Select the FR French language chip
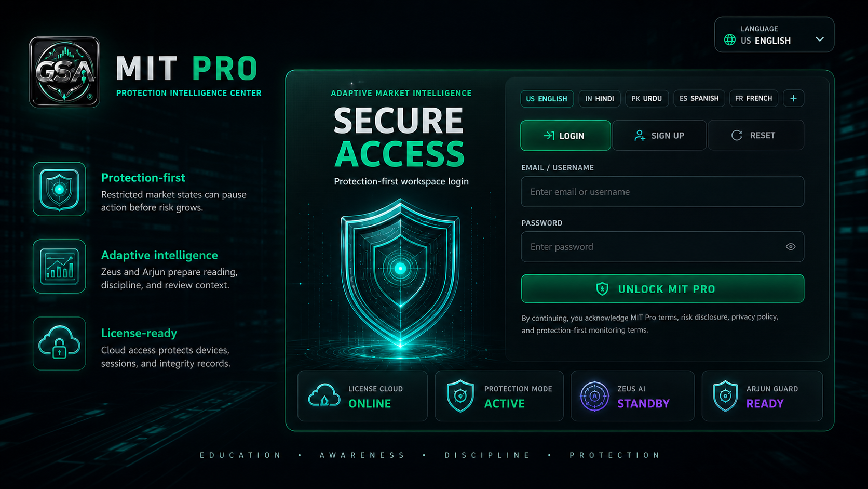Screen dimensions: 868x489 (754, 99)
